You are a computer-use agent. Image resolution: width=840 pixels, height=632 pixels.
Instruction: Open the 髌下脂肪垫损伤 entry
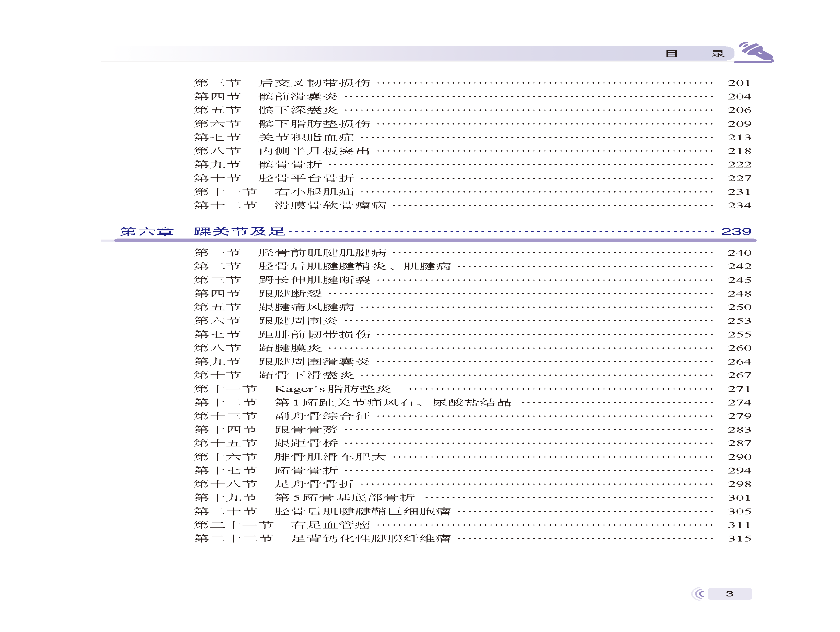[x=314, y=124]
